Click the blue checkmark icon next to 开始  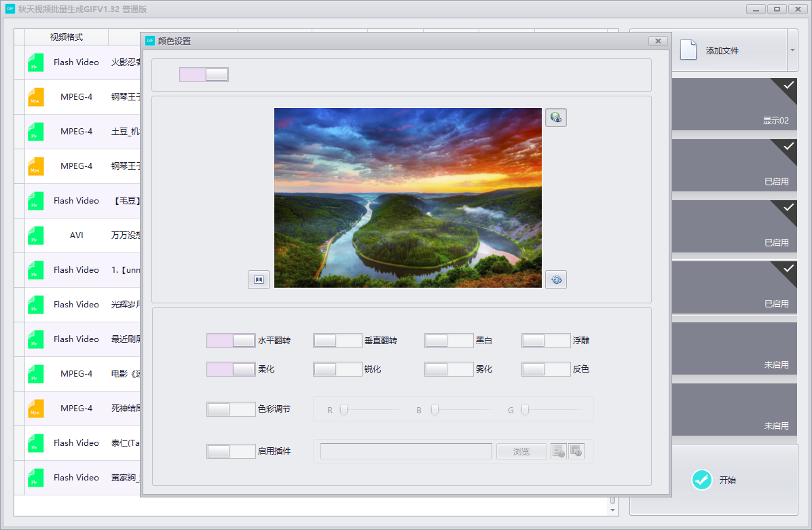coord(702,480)
